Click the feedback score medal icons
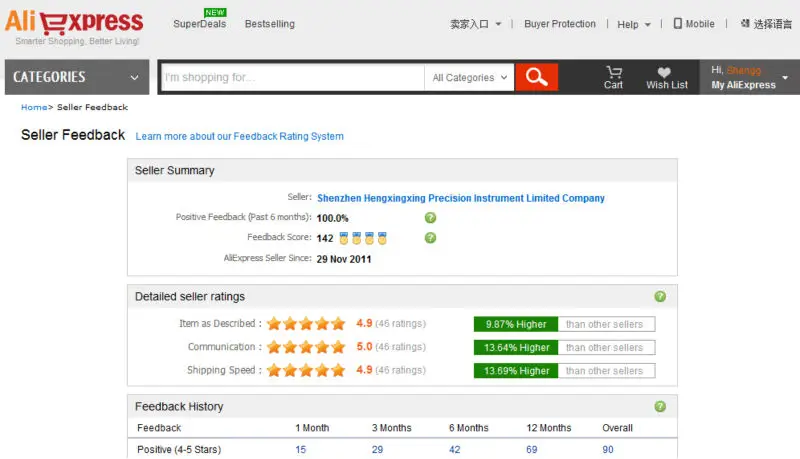This screenshot has width=800, height=459. pos(363,238)
